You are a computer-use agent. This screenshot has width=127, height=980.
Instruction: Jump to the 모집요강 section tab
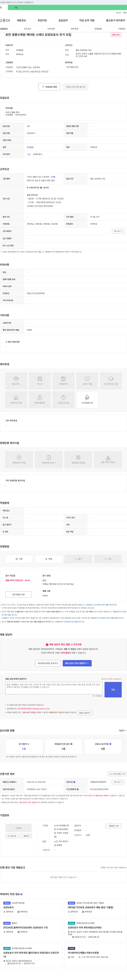tap(4, 29)
